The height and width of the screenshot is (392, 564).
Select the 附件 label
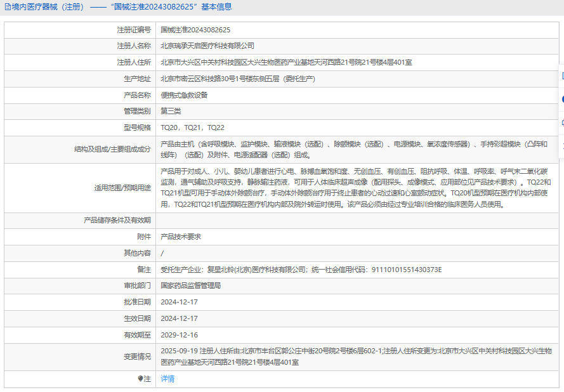(x=144, y=237)
